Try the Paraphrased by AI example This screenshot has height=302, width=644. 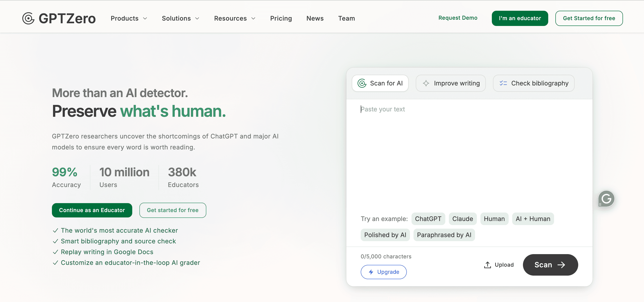444,235
